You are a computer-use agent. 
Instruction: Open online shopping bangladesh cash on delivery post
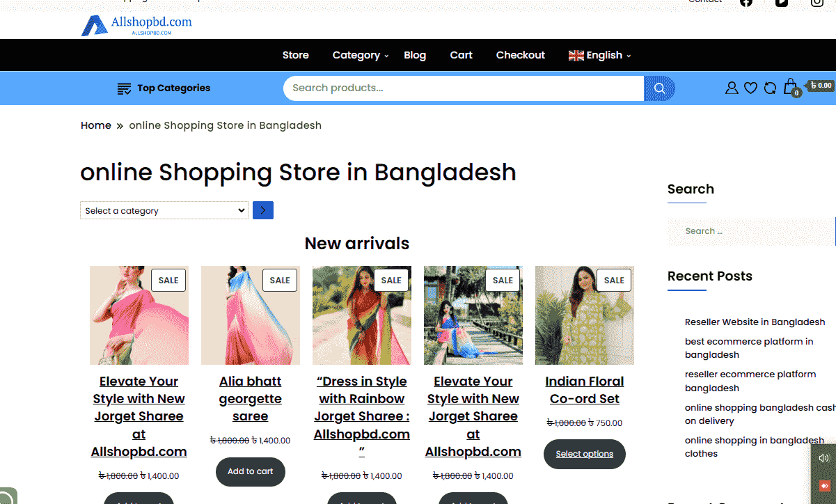pyautogui.click(x=760, y=414)
